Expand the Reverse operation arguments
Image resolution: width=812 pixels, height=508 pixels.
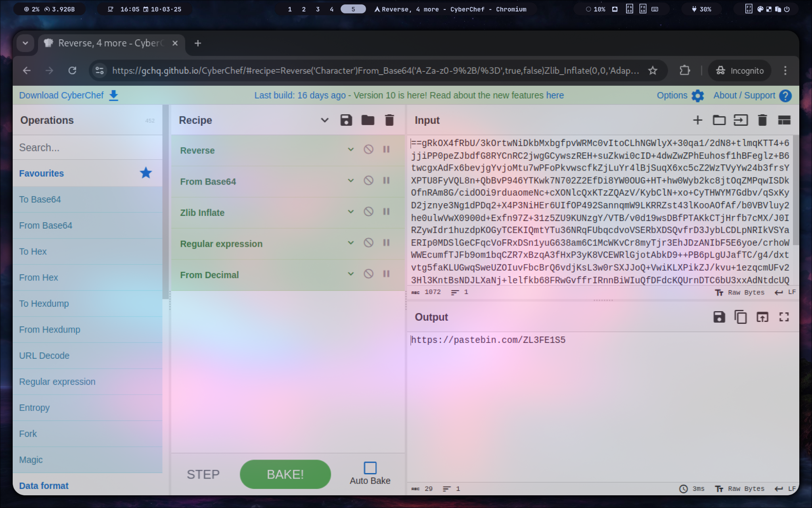pyautogui.click(x=350, y=150)
